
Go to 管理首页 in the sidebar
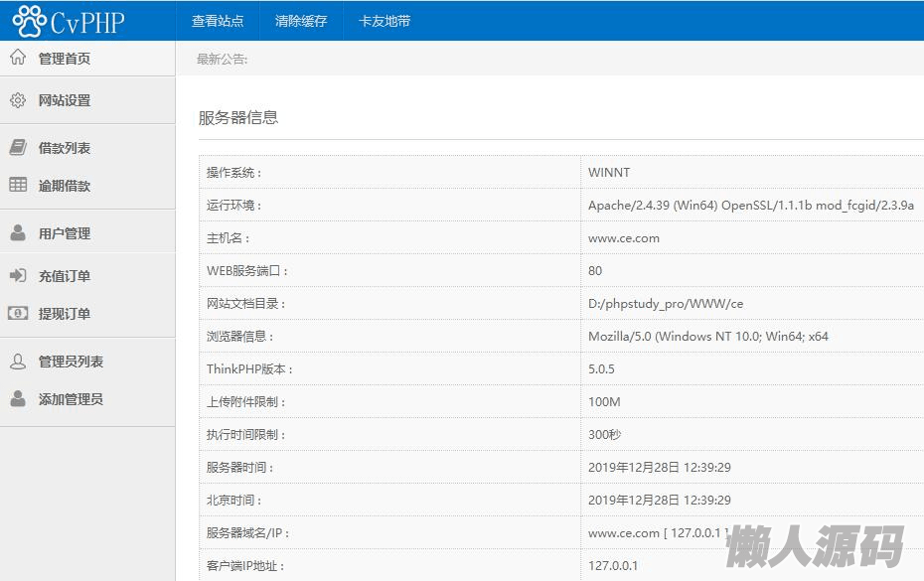(x=65, y=59)
